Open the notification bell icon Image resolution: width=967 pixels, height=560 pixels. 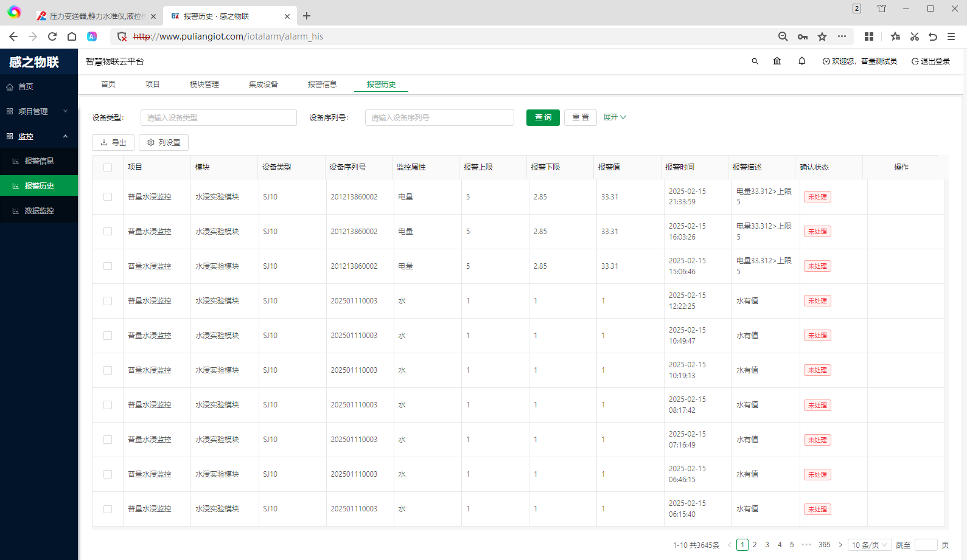[802, 61]
